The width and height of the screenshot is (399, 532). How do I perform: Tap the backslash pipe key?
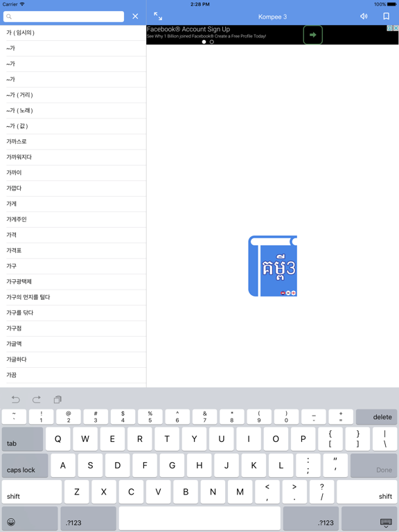click(384, 439)
